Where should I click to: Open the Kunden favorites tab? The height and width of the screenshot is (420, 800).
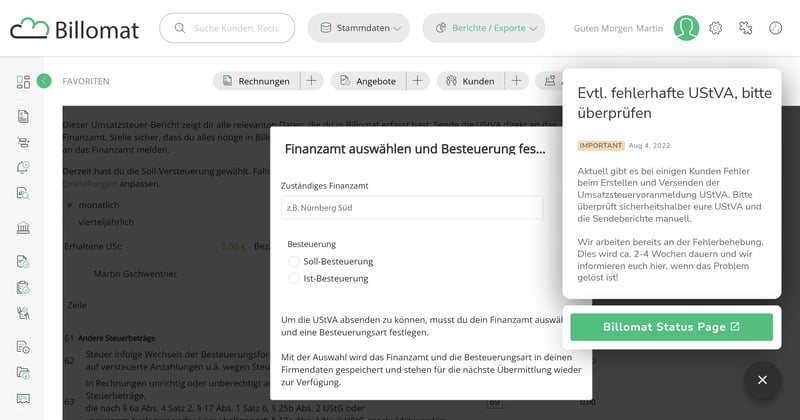(x=471, y=81)
